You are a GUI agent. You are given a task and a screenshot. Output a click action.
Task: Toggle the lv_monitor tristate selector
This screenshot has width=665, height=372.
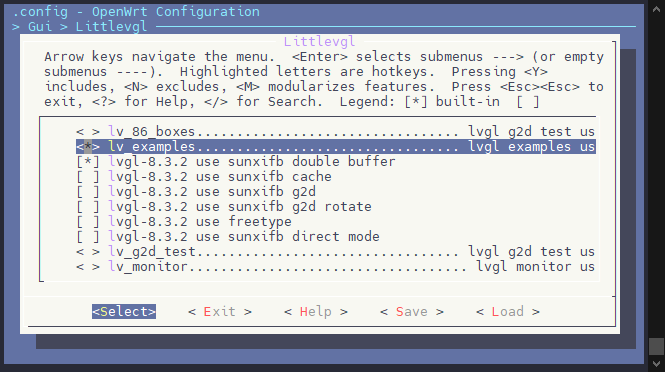pyautogui.click(x=88, y=267)
